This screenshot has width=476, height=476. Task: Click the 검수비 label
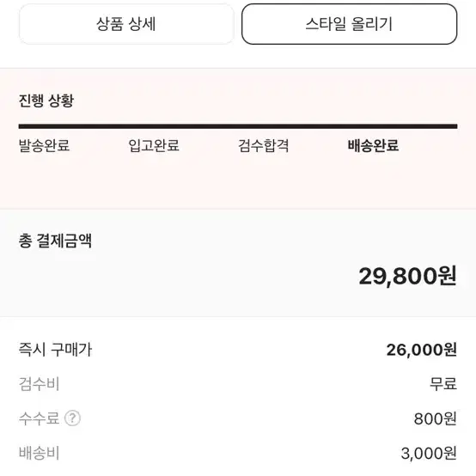click(40, 384)
